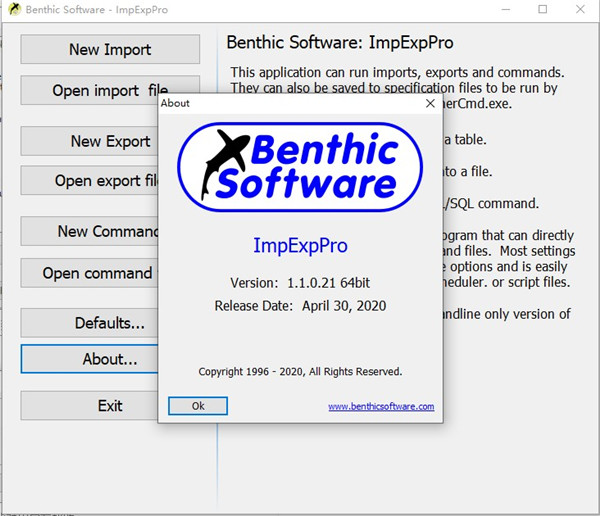This screenshot has width=600, height=516.
Task: Click the New Import button
Action: click(x=110, y=49)
